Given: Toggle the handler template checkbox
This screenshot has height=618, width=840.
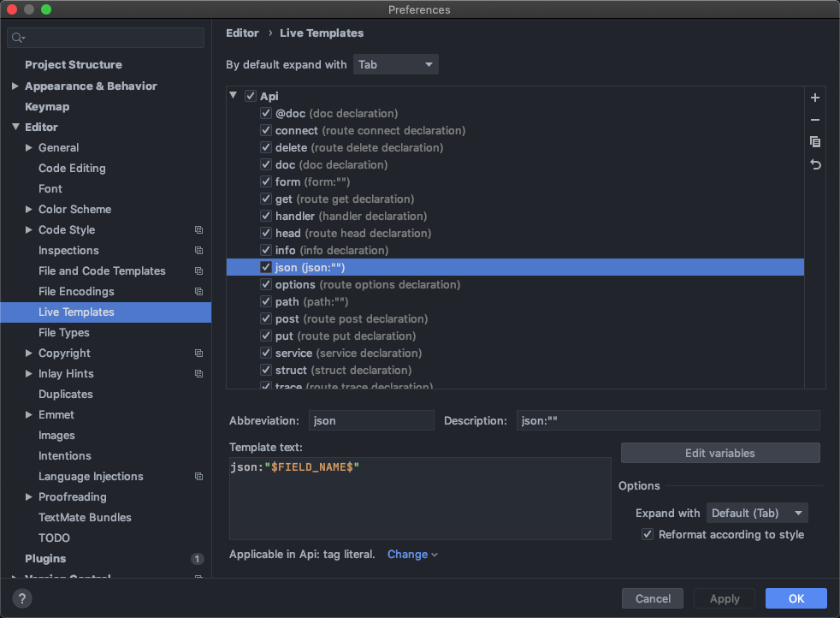Looking at the screenshot, I should click(266, 216).
